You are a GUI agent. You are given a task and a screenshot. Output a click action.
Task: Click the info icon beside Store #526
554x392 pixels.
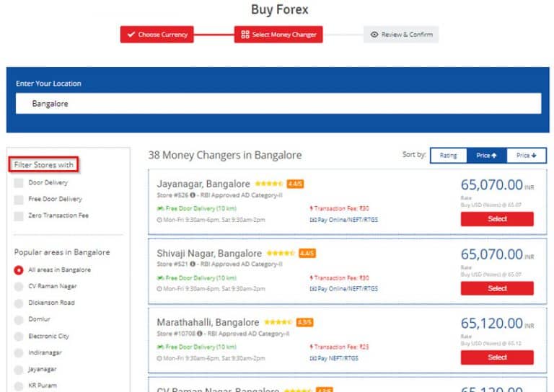(x=193, y=195)
